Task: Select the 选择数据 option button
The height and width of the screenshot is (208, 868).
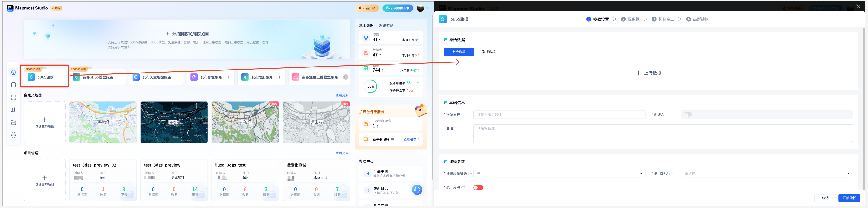Action: 488,52
